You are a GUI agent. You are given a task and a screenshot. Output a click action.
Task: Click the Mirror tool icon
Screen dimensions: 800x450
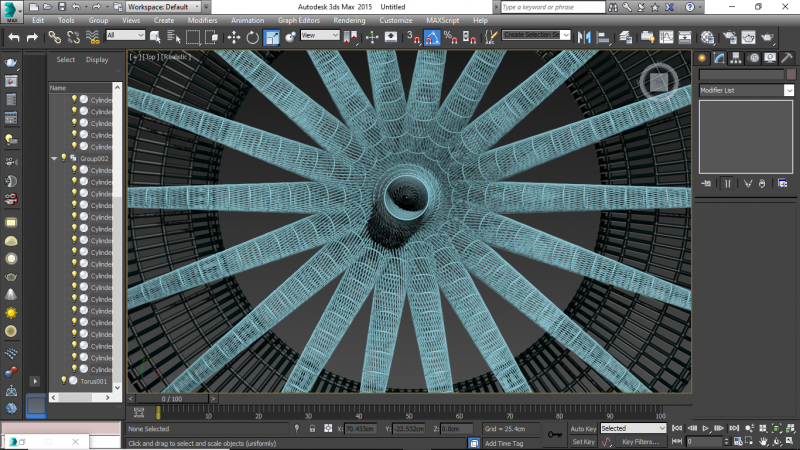(x=584, y=37)
